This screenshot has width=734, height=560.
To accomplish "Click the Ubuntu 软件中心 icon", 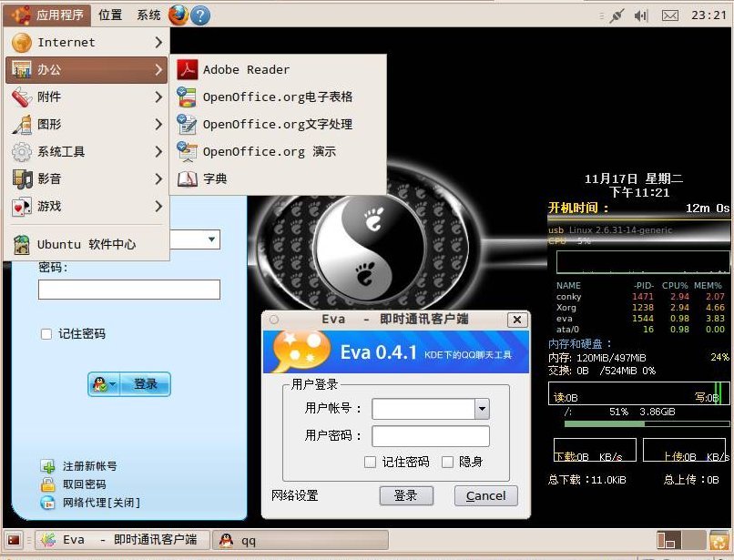I will point(22,244).
